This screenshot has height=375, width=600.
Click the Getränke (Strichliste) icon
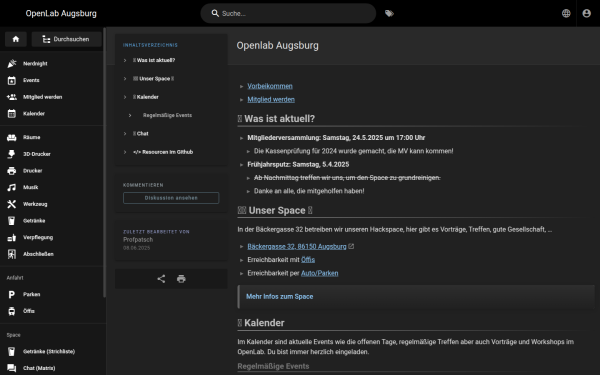point(12,351)
